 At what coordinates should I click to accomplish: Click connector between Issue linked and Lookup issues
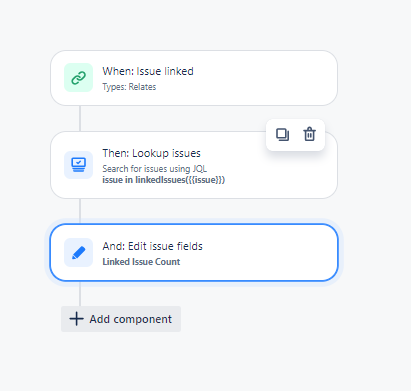pos(80,118)
